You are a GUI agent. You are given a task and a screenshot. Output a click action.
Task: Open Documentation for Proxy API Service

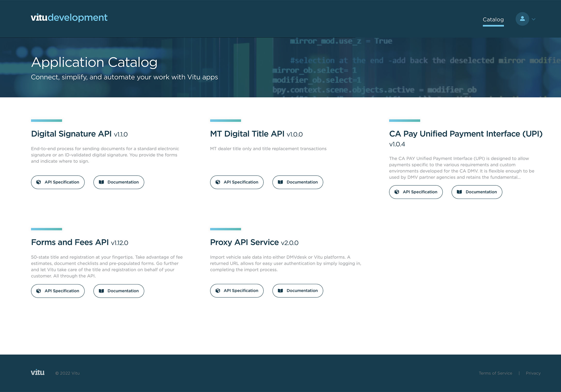(298, 291)
